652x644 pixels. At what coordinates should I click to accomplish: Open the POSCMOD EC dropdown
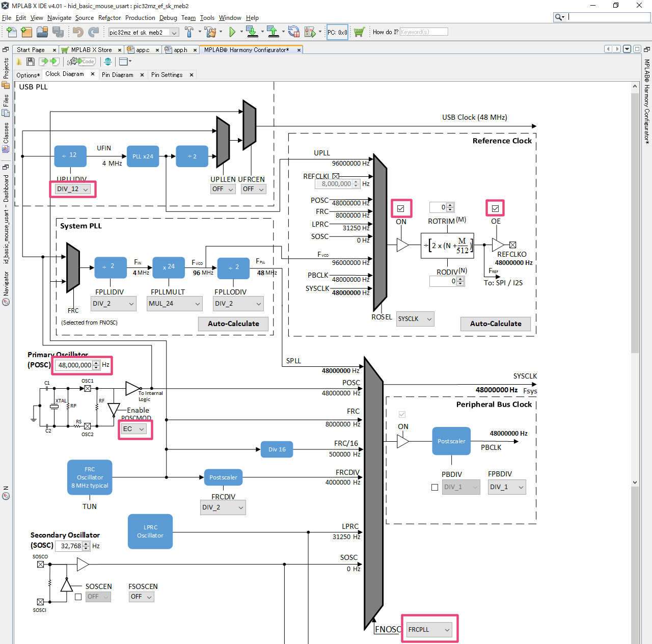(134, 429)
